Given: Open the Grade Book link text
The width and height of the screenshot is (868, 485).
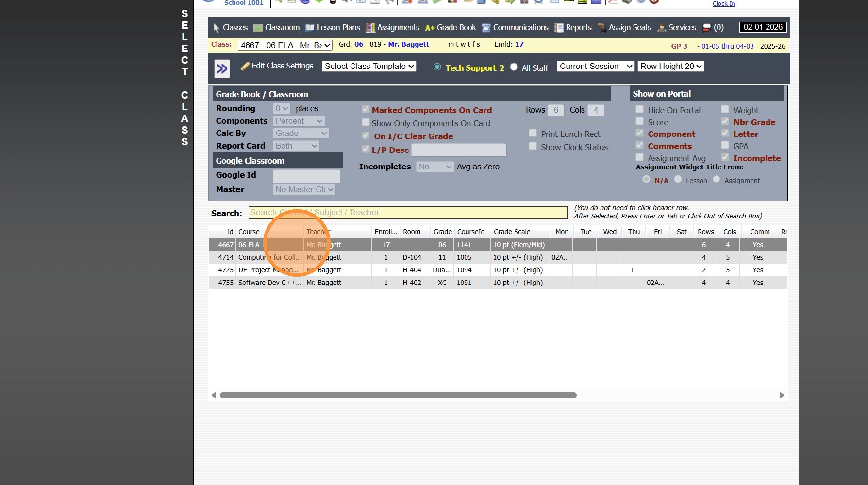Looking at the screenshot, I should point(456,28).
